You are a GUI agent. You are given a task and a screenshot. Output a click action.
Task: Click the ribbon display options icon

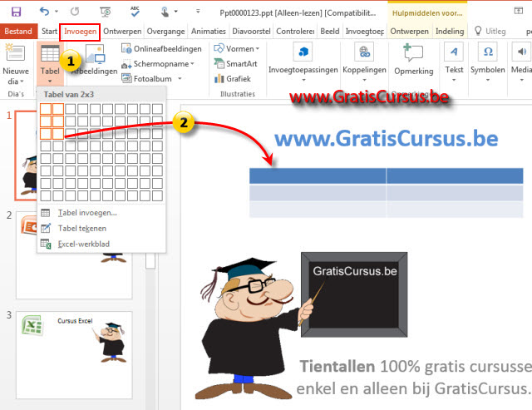point(518,11)
